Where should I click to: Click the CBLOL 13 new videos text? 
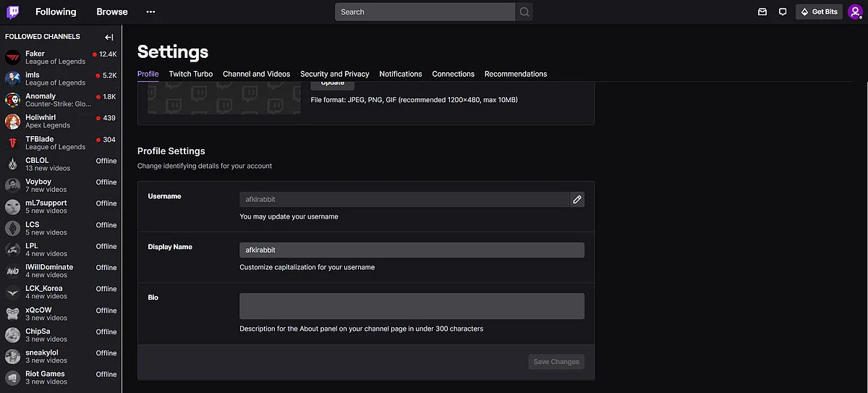[48, 168]
